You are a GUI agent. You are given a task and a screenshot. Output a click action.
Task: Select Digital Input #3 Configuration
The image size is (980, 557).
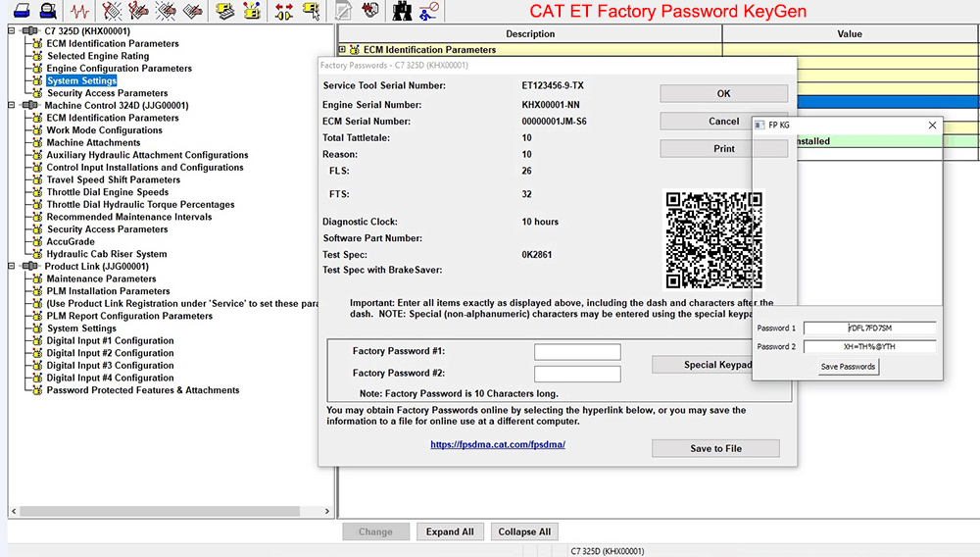110,365
